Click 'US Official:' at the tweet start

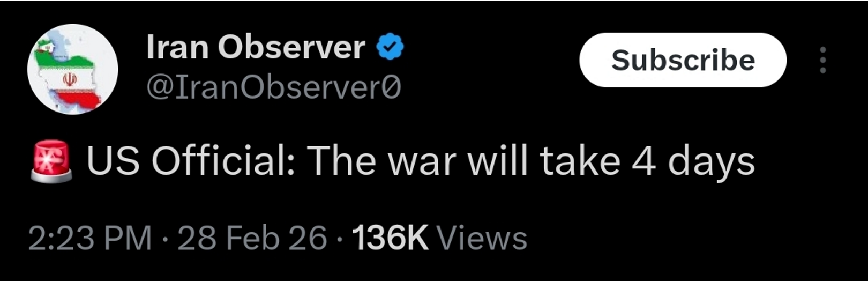(191, 161)
